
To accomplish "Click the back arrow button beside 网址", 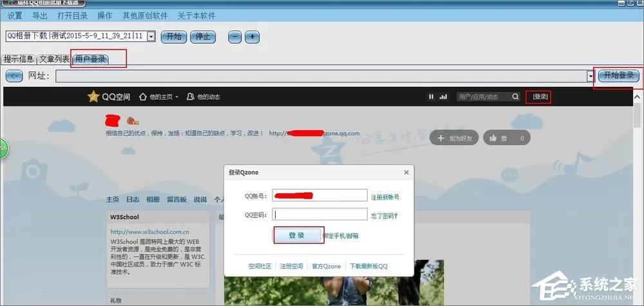I will pyautogui.click(x=14, y=76).
